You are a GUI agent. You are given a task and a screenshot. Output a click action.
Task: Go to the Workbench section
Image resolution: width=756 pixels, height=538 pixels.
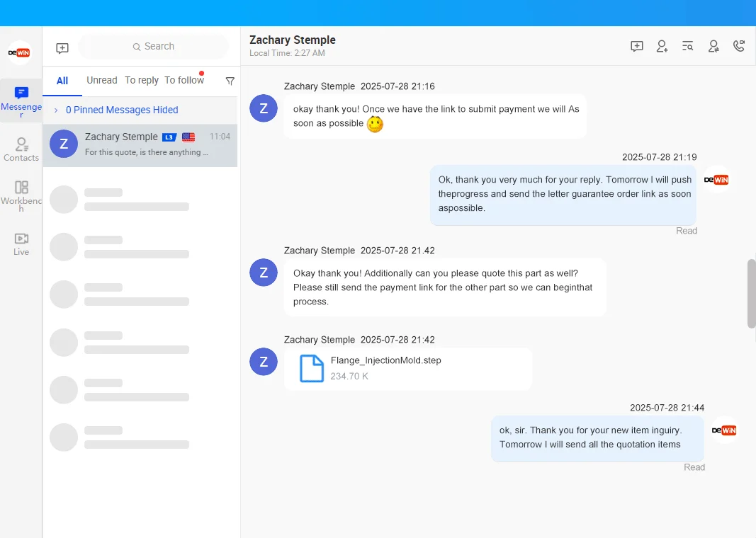(x=21, y=195)
